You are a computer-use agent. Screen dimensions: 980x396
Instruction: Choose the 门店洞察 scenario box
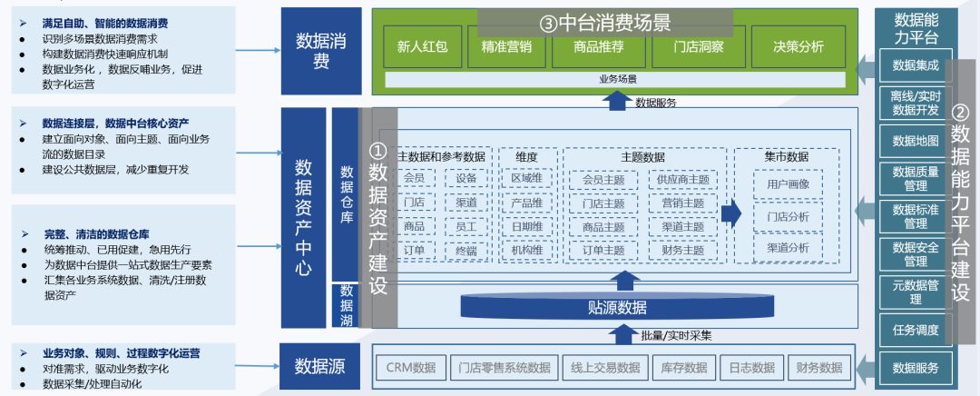pos(699,47)
